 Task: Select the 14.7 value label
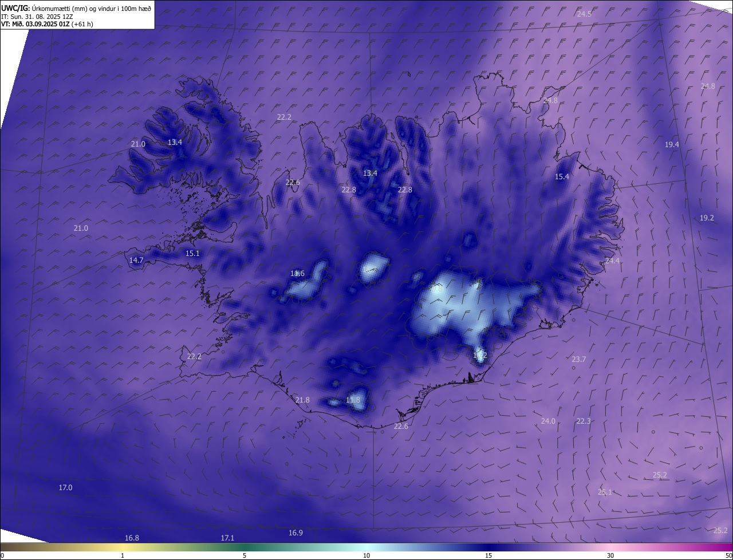click(136, 261)
